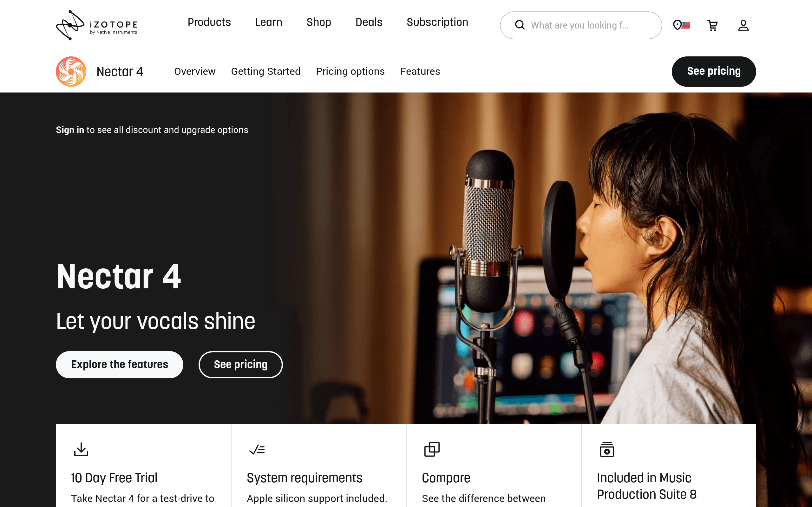Click the Explore the features button
This screenshot has height=507, width=812.
point(120,364)
